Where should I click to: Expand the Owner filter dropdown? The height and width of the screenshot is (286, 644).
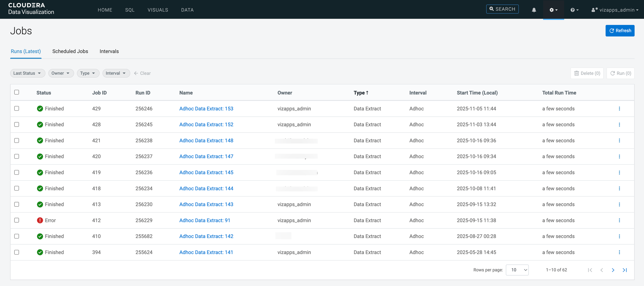tap(61, 73)
